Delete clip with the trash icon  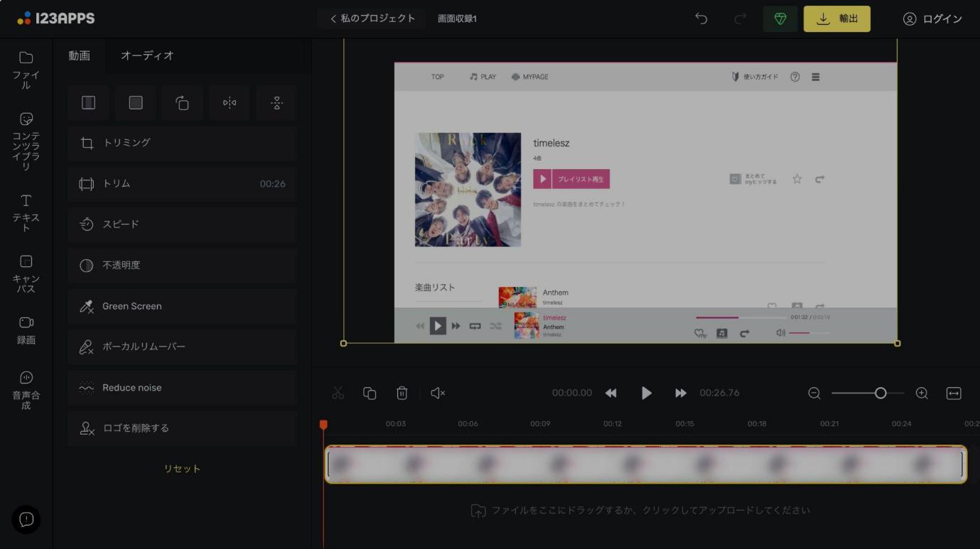(x=402, y=393)
